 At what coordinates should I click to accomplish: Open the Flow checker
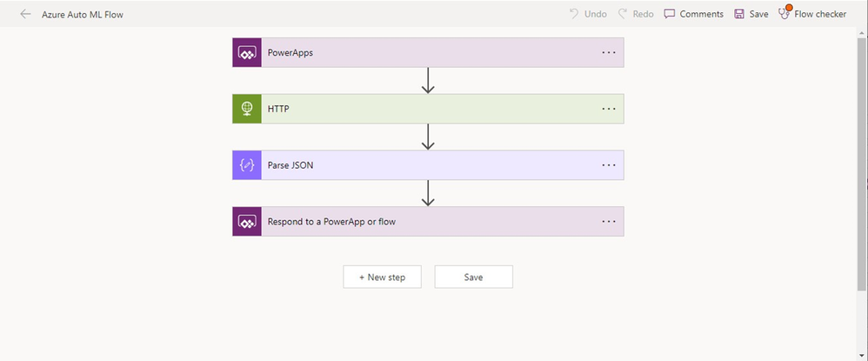pos(812,14)
